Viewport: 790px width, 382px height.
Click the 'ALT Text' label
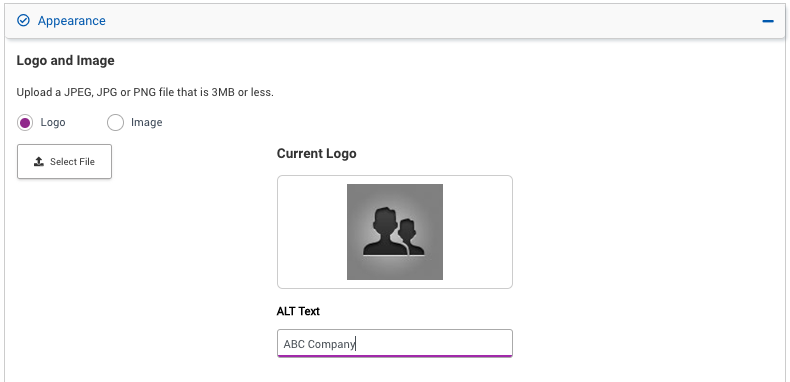click(298, 311)
